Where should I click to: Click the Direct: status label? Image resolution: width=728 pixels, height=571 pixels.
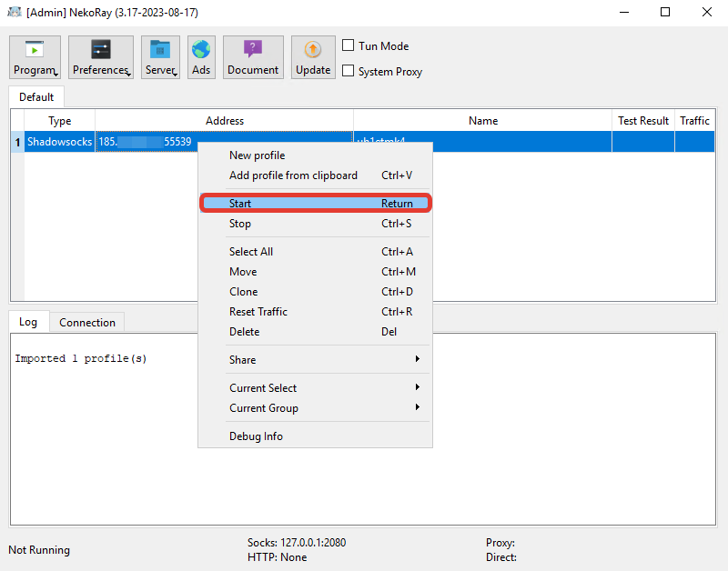point(501,557)
